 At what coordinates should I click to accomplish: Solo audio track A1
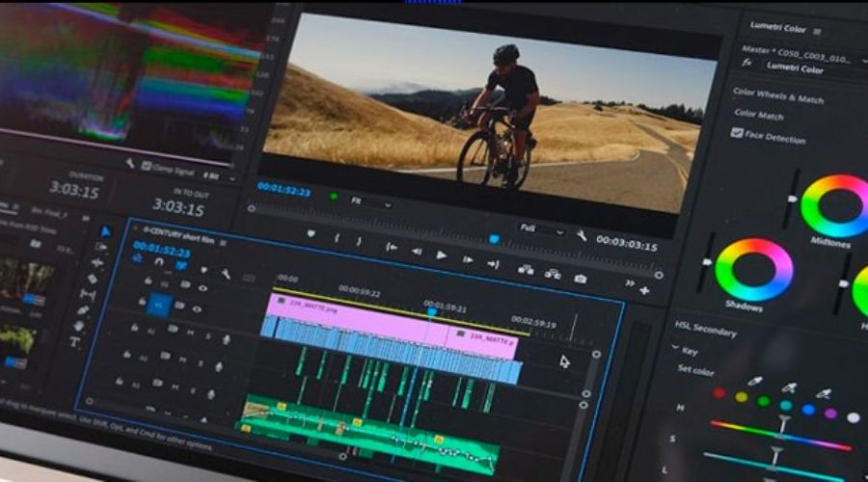coord(208,336)
